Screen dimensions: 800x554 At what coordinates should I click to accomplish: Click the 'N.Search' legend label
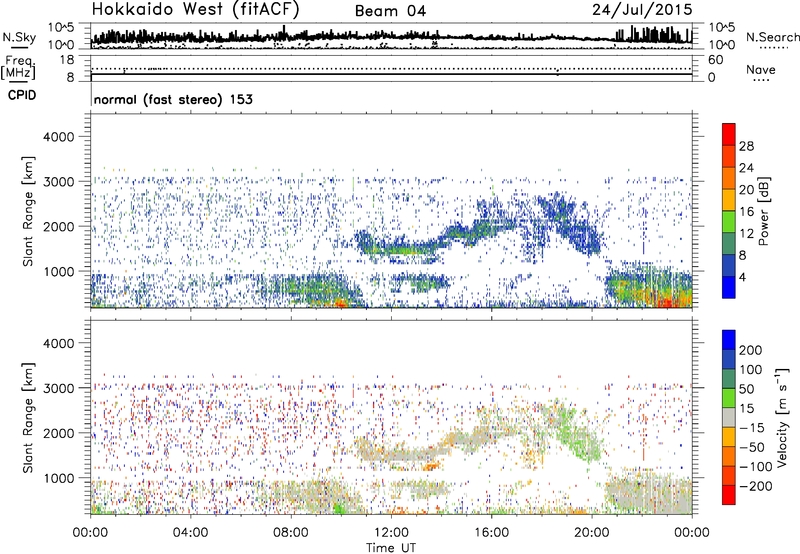click(x=772, y=37)
